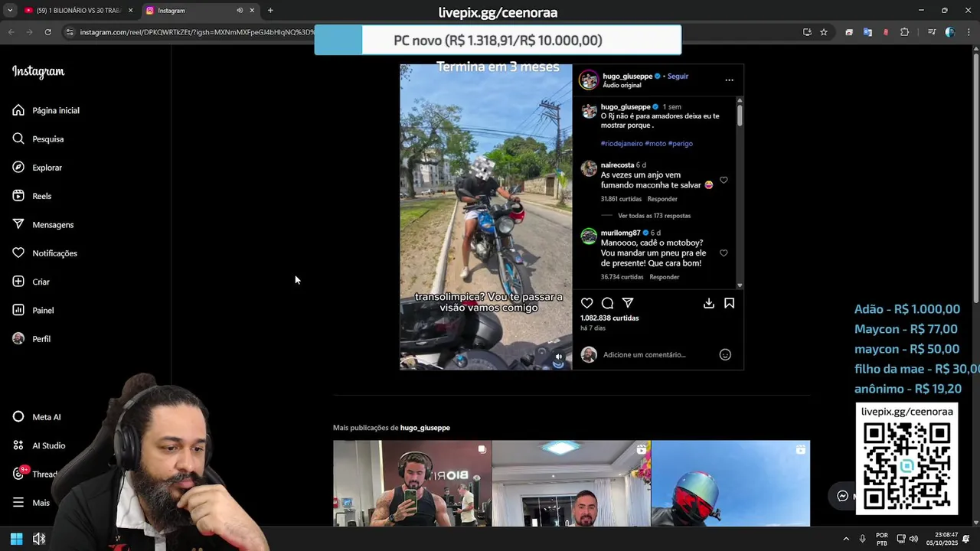Click the Instagram logo
The width and height of the screenshot is (980, 551).
pos(38,72)
